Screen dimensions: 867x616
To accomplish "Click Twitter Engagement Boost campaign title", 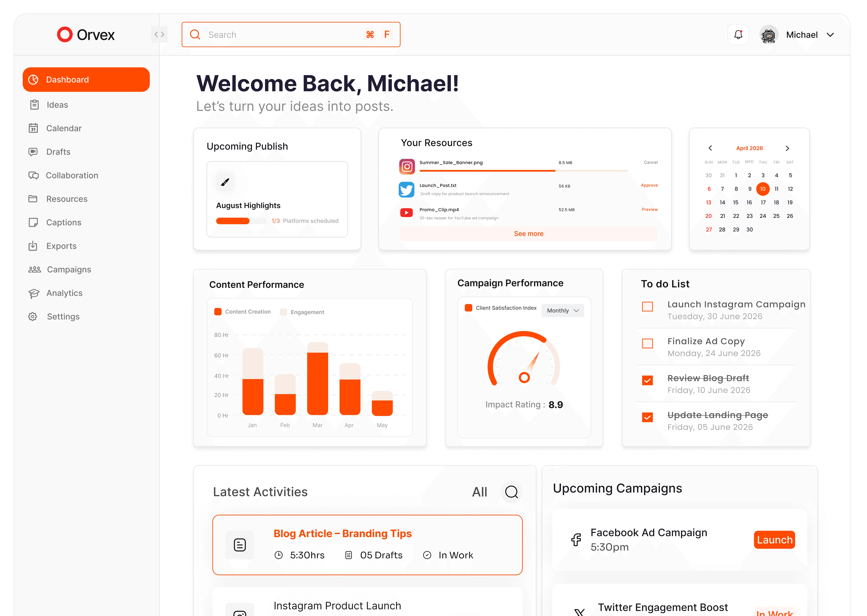I will tap(663, 608).
